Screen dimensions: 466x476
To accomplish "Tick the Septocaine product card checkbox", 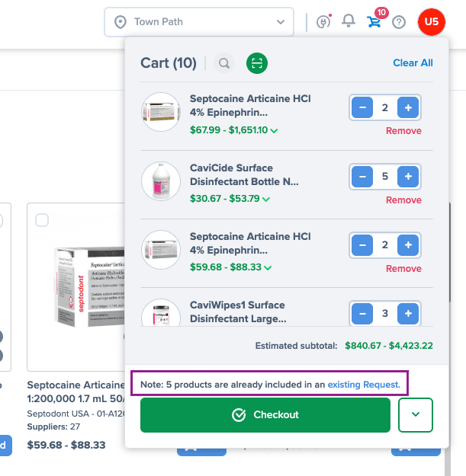I will coord(42,220).
